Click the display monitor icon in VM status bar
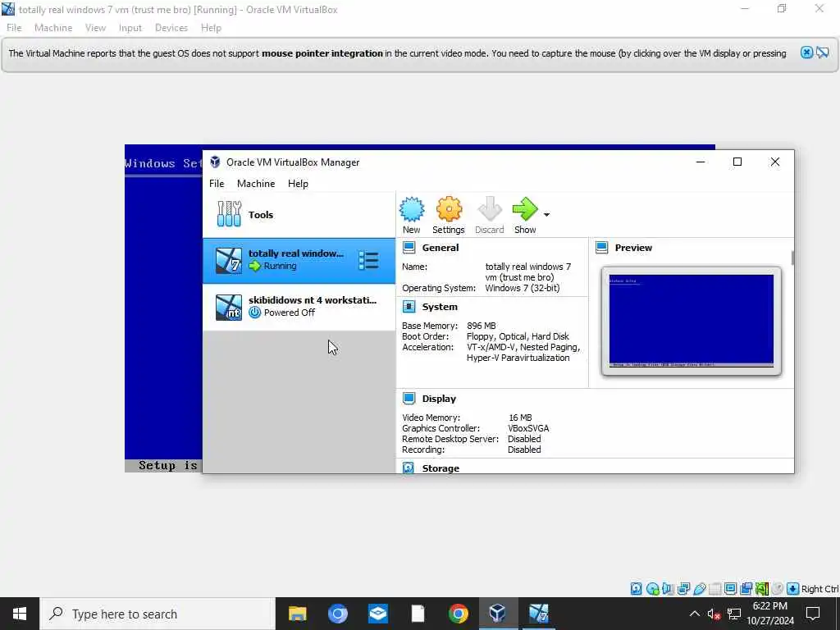This screenshot has height=630, width=840. [x=730, y=589]
